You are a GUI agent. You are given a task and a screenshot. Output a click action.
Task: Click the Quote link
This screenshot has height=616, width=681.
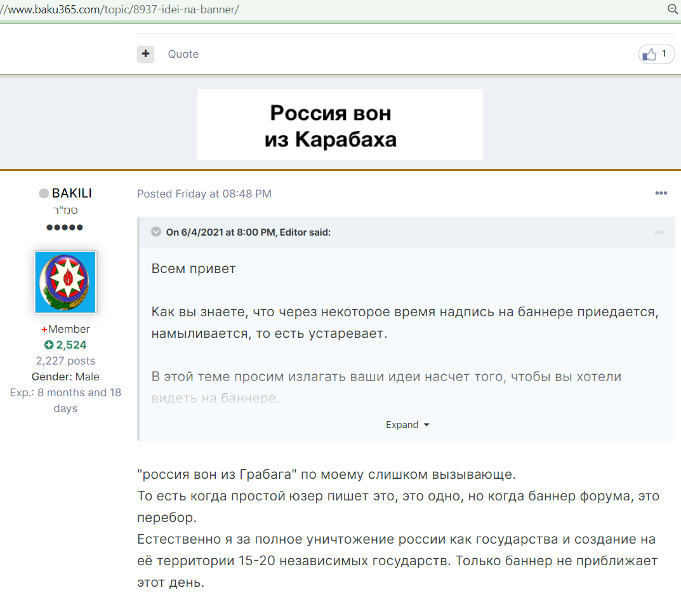[183, 54]
